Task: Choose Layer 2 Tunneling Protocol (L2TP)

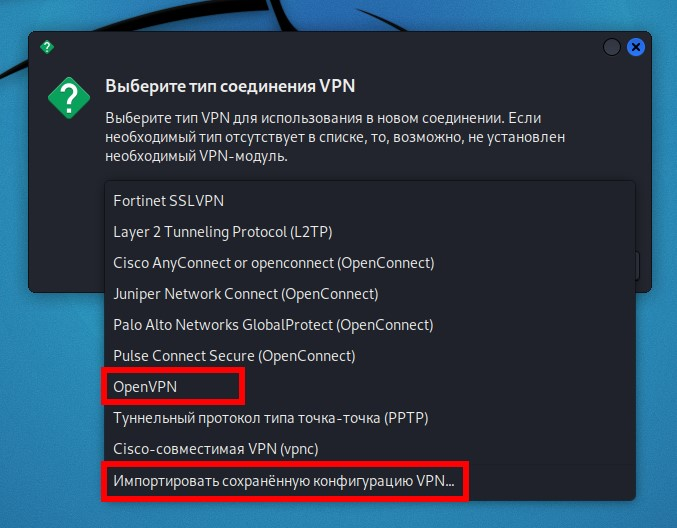Action: click(x=370, y=232)
